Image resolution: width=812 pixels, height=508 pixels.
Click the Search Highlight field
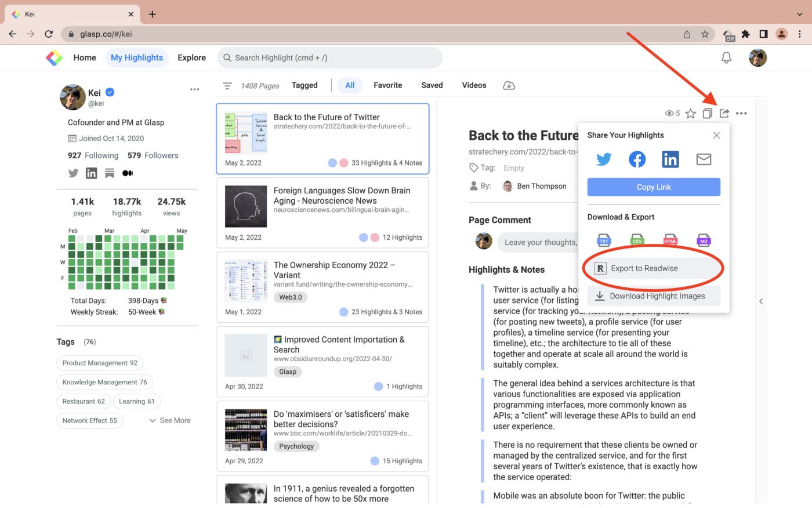pos(330,57)
